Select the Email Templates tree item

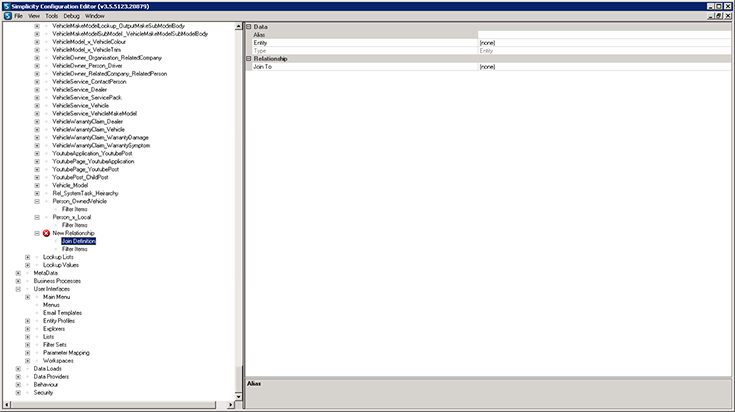(x=62, y=313)
